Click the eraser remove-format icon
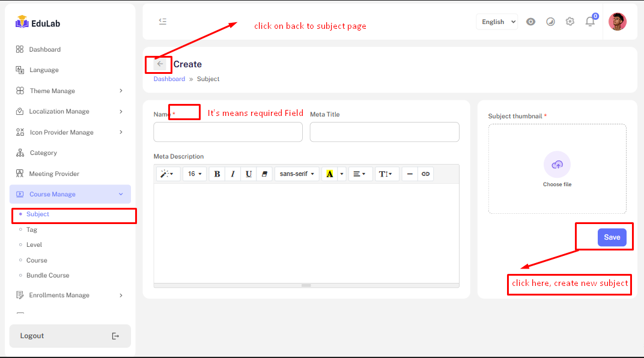 (x=264, y=174)
